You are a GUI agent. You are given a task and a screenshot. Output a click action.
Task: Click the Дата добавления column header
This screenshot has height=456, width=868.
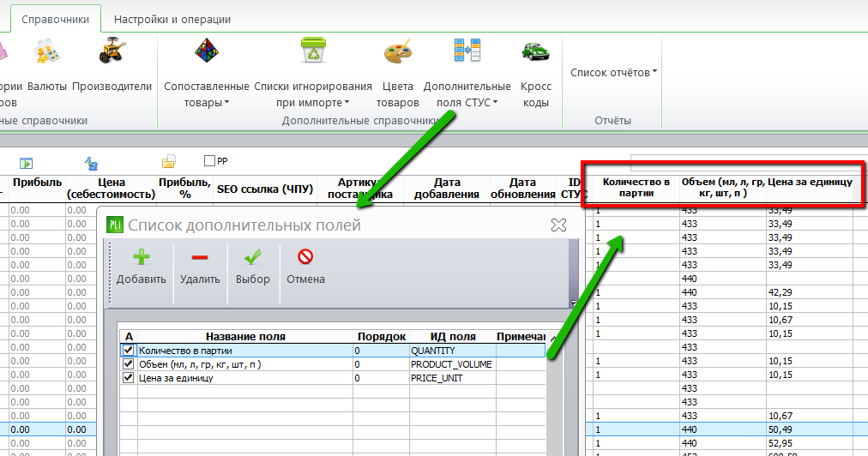pyautogui.click(x=447, y=189)
